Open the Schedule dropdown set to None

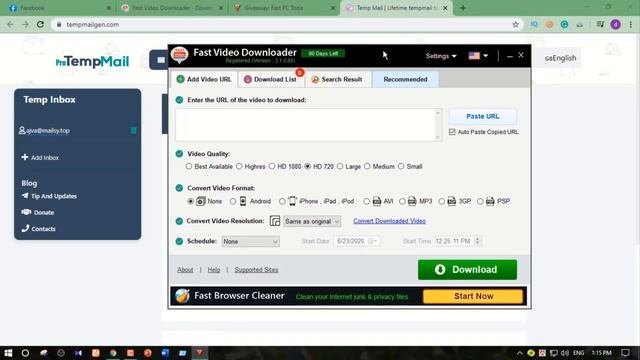click(251, 242)
